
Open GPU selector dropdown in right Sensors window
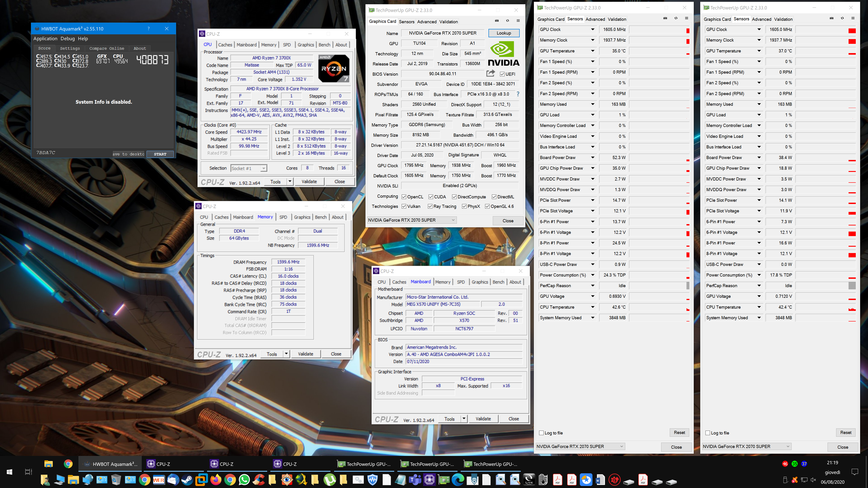pyautogui.click(x=747, y=446)
